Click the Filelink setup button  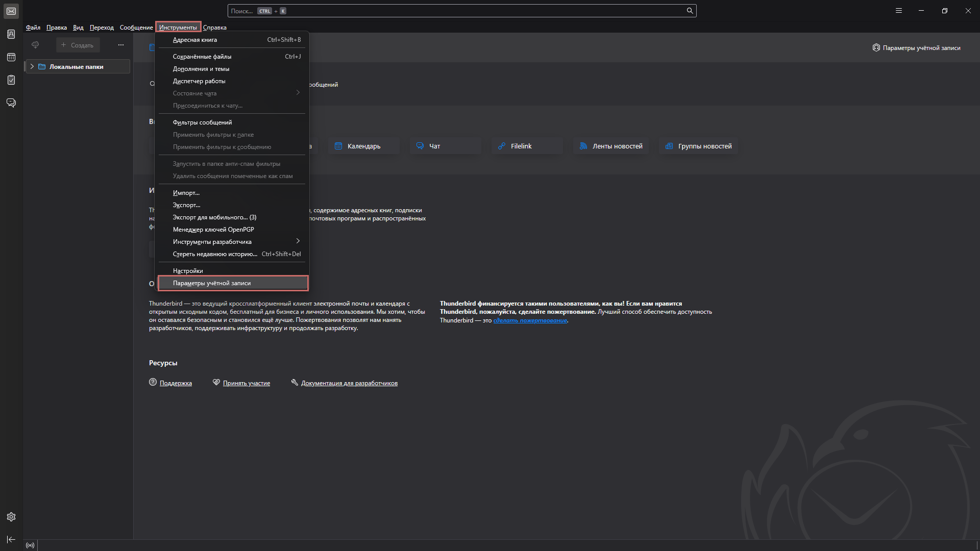pos(527,146)
